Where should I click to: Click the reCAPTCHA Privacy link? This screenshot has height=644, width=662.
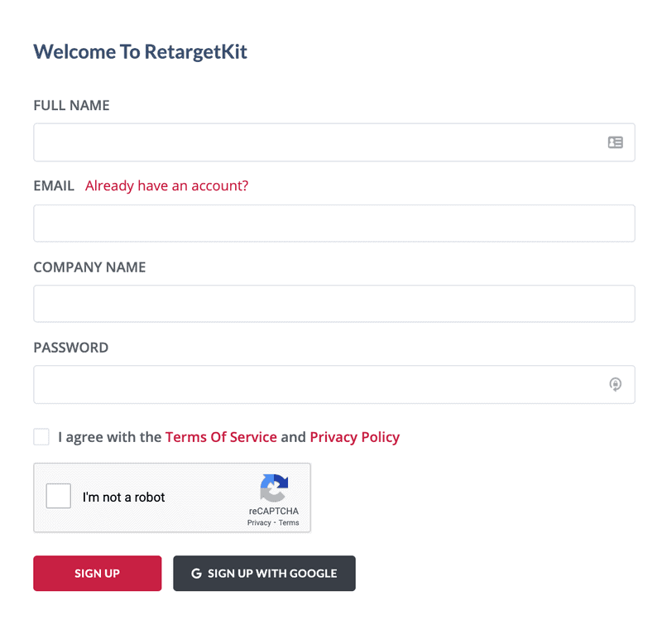pyautogui.click(x=259, y=523)
